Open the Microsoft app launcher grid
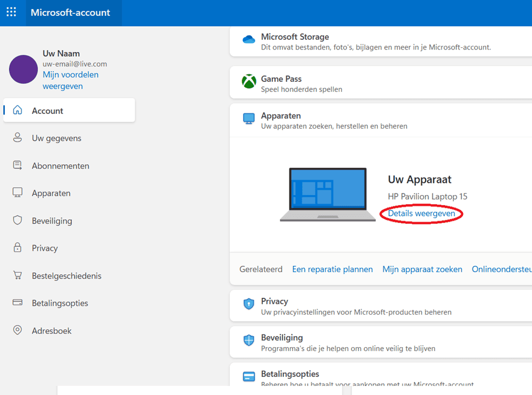Viewport: 532px width, 395px height. [11, 12]
